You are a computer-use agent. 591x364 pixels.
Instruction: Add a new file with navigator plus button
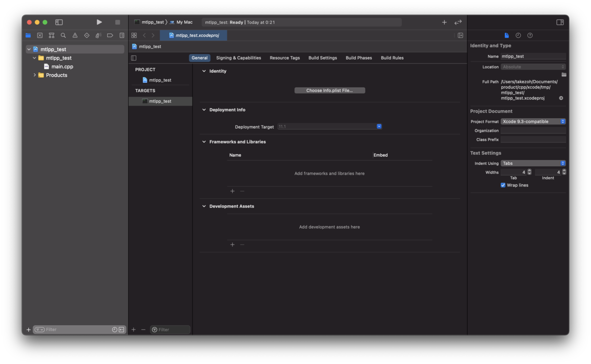point(29,330)
